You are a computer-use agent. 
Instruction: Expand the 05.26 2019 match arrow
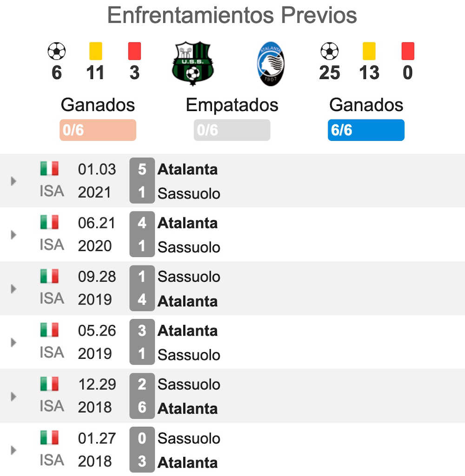(13, 343)
